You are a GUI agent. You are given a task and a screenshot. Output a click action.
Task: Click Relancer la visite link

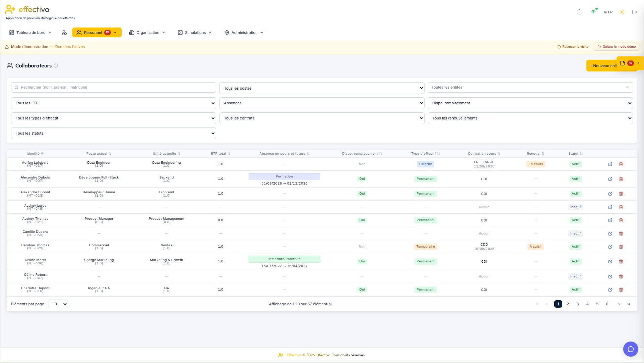[573, 47]
